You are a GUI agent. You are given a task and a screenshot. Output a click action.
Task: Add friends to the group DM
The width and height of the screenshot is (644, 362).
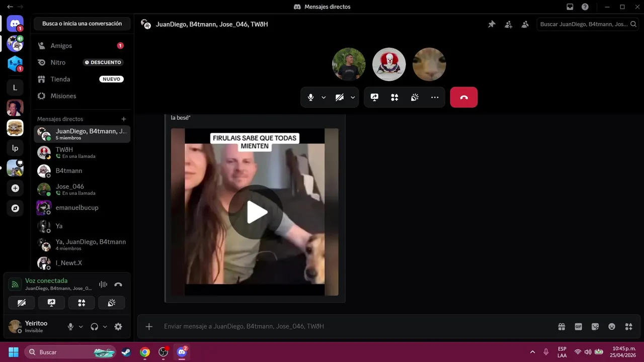point(508,24)
